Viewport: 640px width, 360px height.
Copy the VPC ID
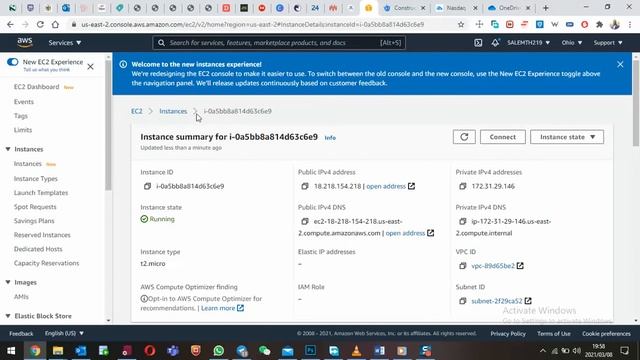[x=462, y=266]
